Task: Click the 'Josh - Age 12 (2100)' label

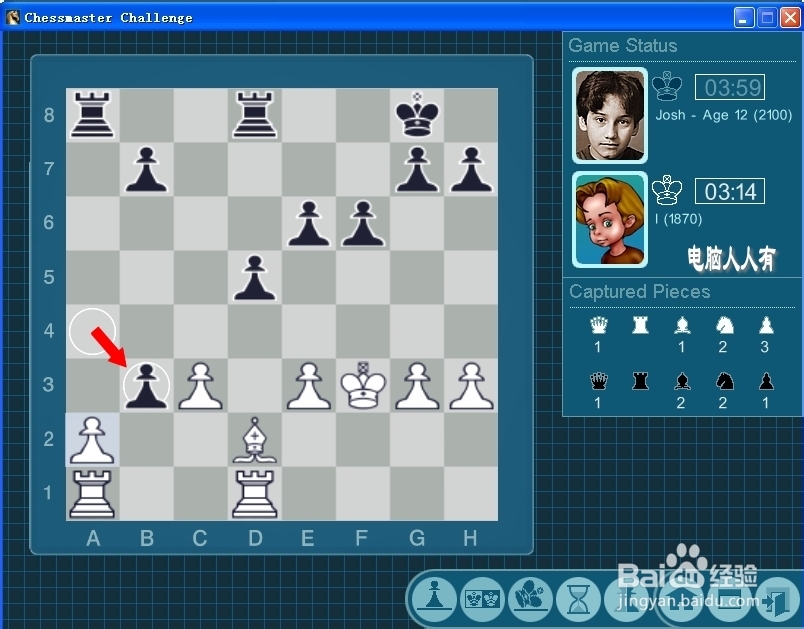Action: click(x=723, y=115)
